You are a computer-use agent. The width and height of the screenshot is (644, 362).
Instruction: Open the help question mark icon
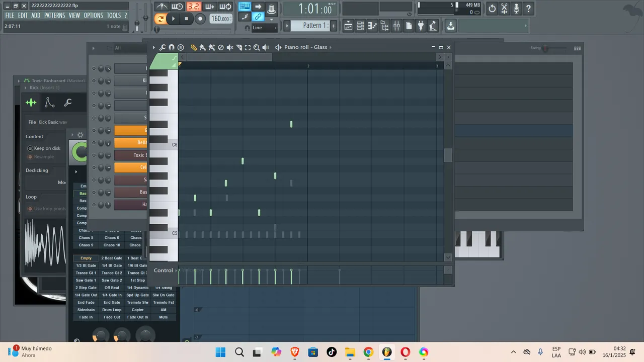click(528, 8)
